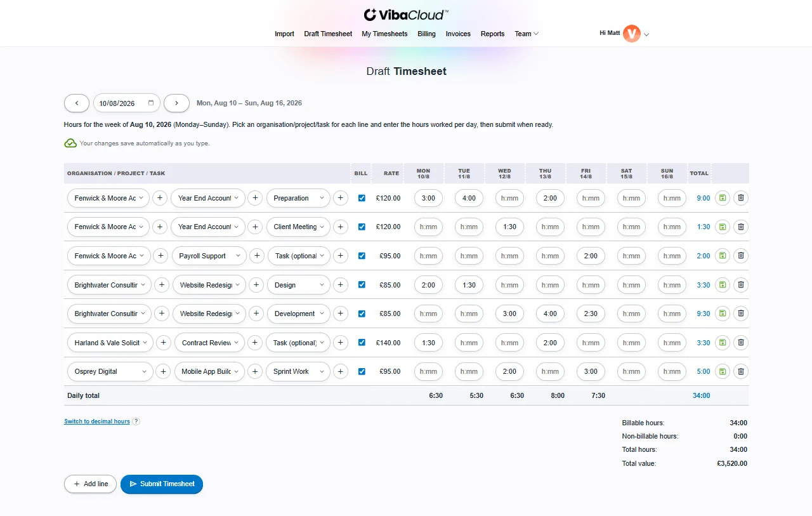The image size is (812, 516).
Task: Open the Contract Review project dropdown
Action: pos(209,342)
